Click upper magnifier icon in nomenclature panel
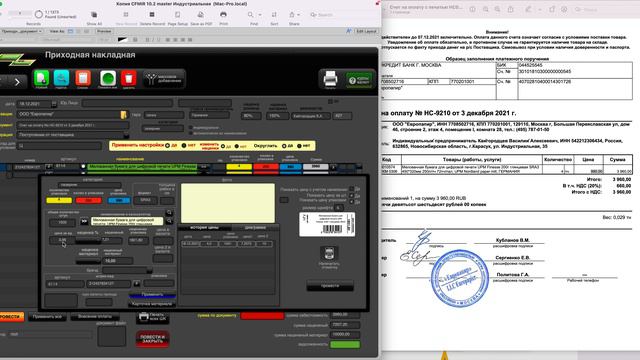 pos(169,213)
